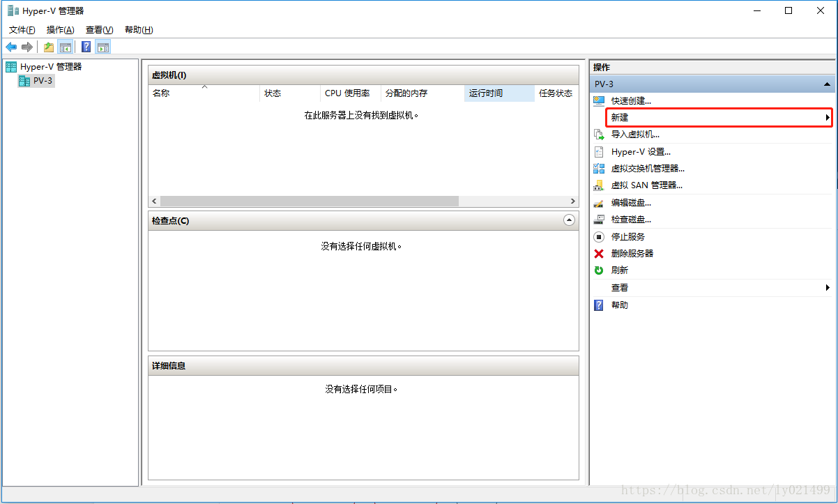Expand the 查看 submenu arrow in Actions

(x=828, y=287)
